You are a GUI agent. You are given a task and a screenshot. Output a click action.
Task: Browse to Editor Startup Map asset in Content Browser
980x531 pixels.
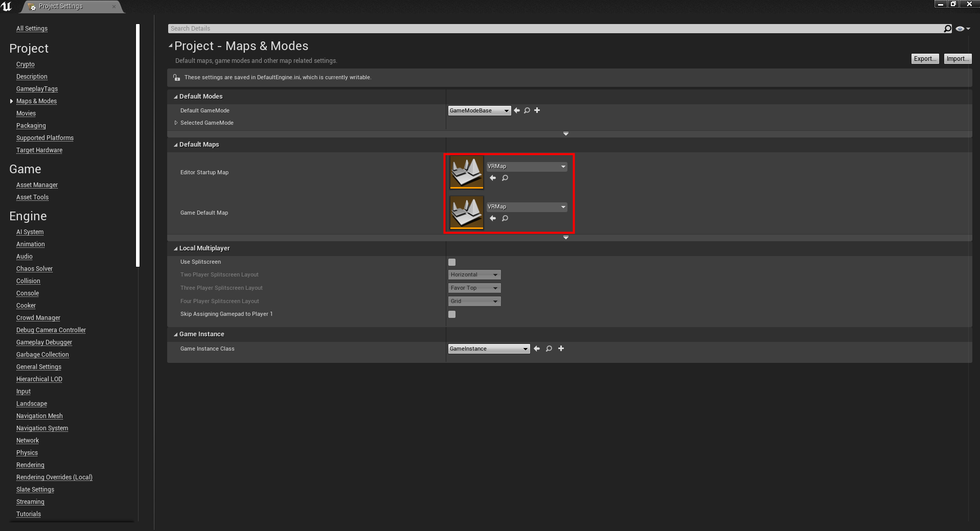point(505,178)
